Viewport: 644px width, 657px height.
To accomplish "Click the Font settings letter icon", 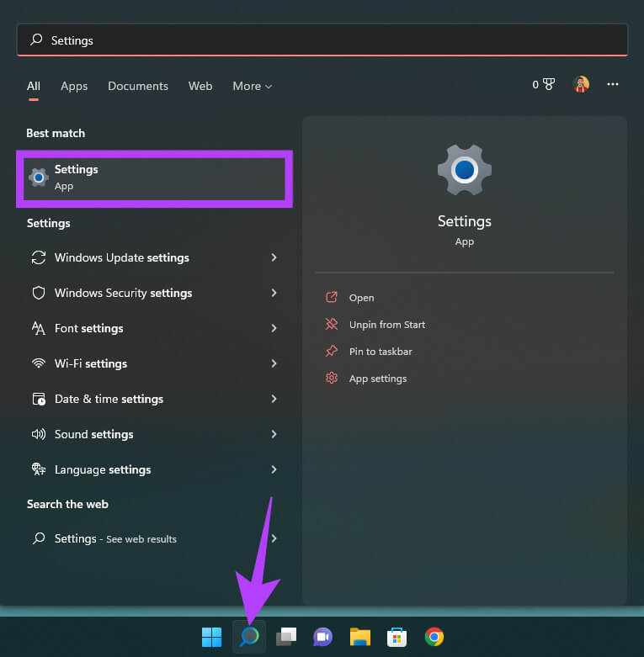I will coord(39,328).
